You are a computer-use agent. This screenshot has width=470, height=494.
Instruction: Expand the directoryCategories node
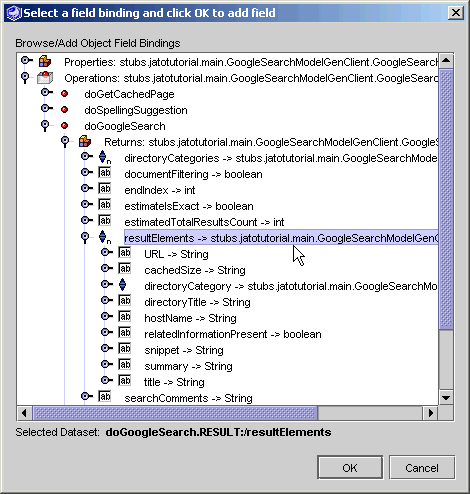86,156
